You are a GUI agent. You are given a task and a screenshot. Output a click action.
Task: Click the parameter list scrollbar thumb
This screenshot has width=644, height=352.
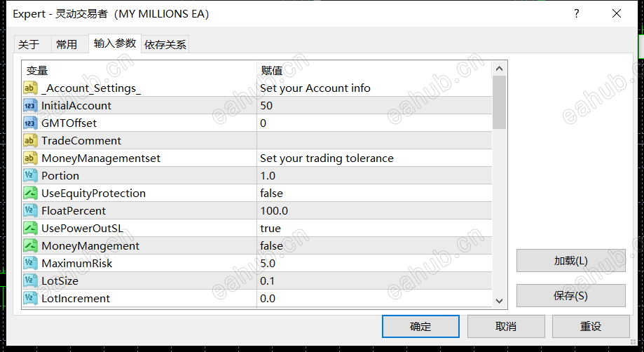click(x=500, y=102)
